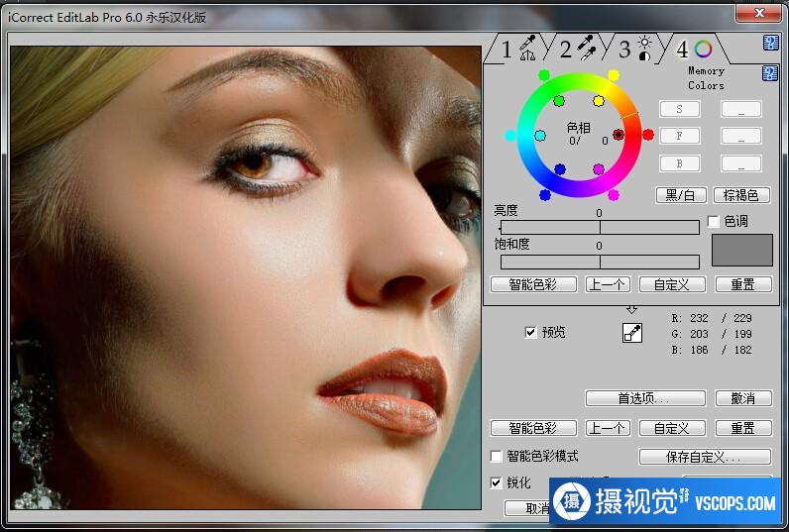This screenshot has width=789, height=532.
Task: Select the outer red dot on hue wheel
Action: click(x=648, y=135)
